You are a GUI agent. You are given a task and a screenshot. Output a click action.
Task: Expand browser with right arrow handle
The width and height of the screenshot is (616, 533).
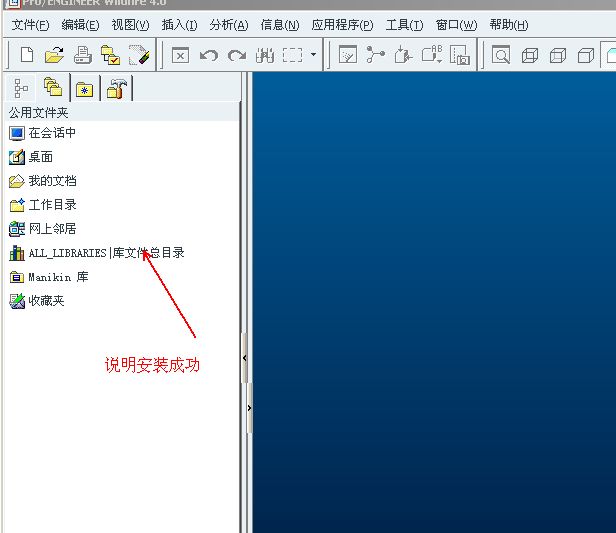[249, 408]
